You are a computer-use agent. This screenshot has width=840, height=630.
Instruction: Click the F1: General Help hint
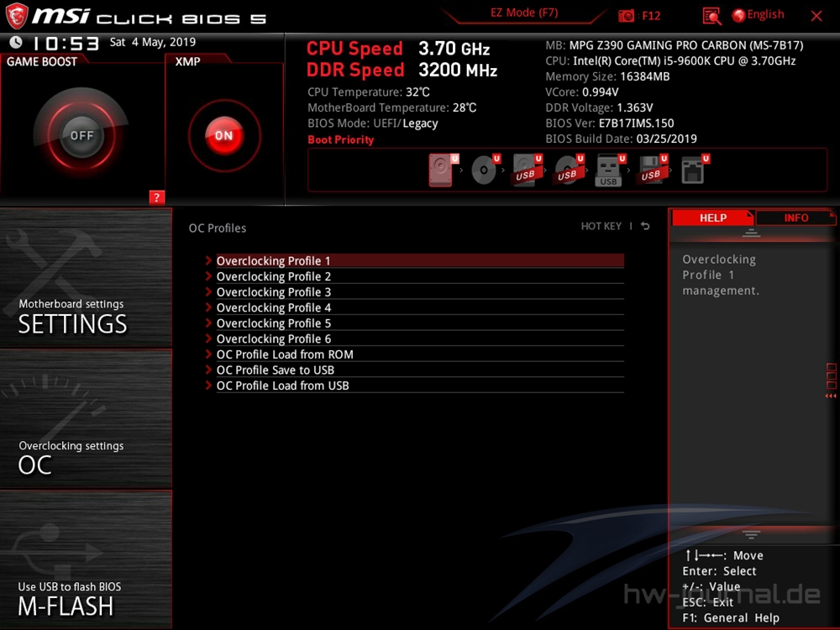coord(731,617)
